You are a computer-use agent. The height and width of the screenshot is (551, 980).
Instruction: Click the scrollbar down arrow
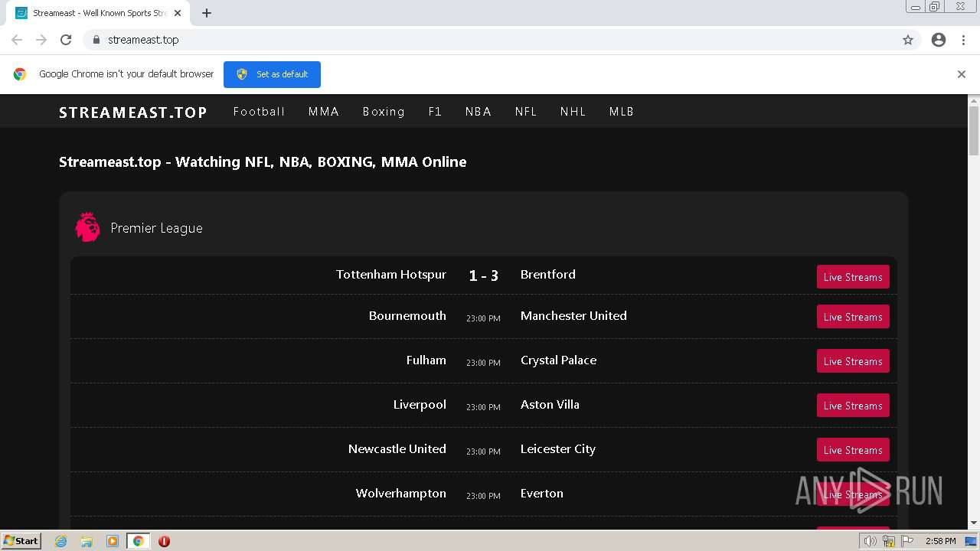tap(974, 523)
